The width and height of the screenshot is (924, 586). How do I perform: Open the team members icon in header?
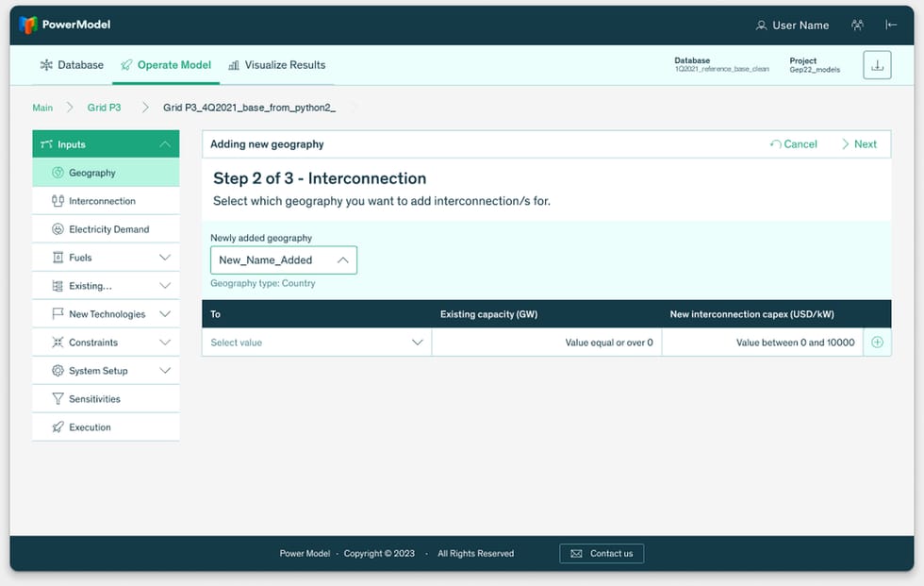point(857,25)
